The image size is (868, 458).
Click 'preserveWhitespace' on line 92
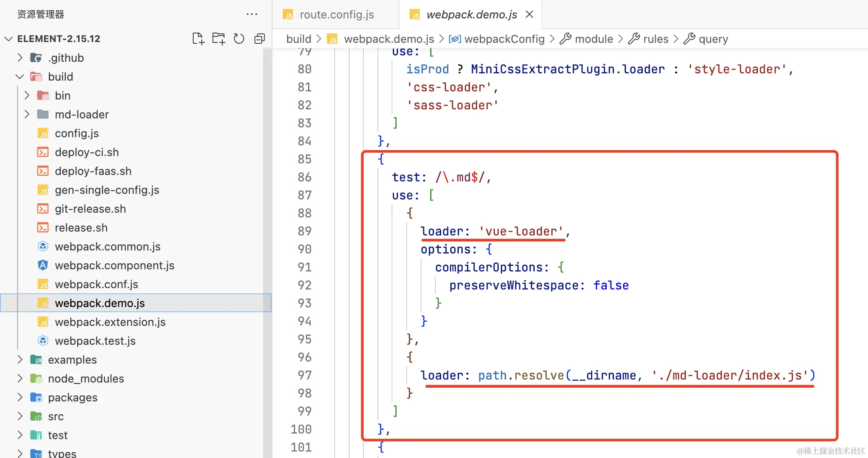tap(514, 285)
